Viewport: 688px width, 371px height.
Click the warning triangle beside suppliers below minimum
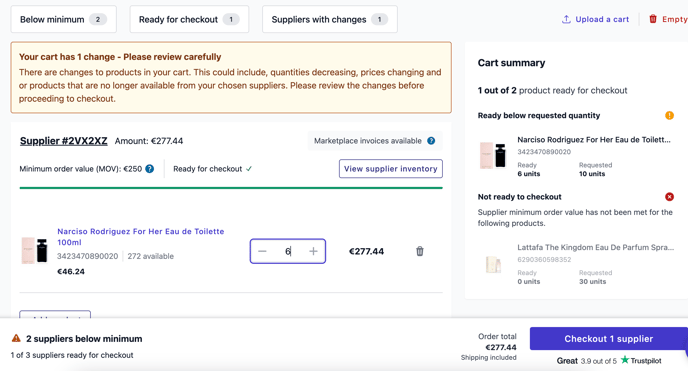click(16, 339)
